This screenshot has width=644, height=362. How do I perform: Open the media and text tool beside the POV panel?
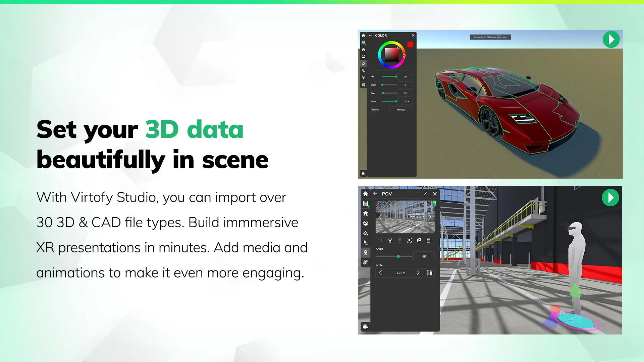(x=366, y=262)
